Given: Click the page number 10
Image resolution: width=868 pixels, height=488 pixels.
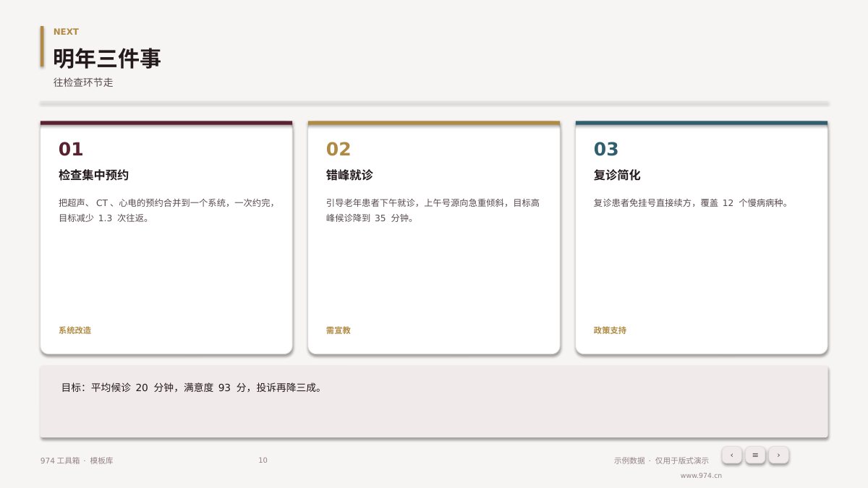Looking at the screenshot, I should coord(263,461).
